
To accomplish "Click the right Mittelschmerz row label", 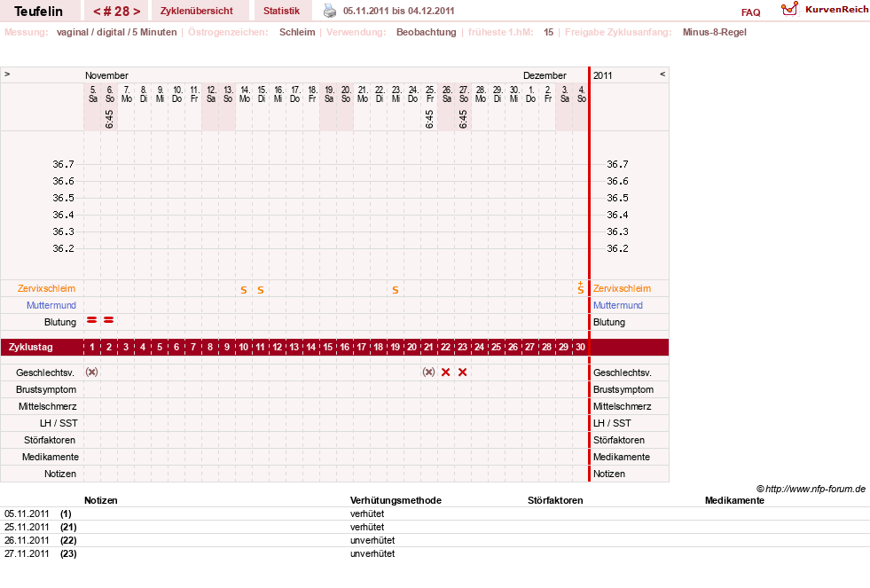I will (622, 406).
